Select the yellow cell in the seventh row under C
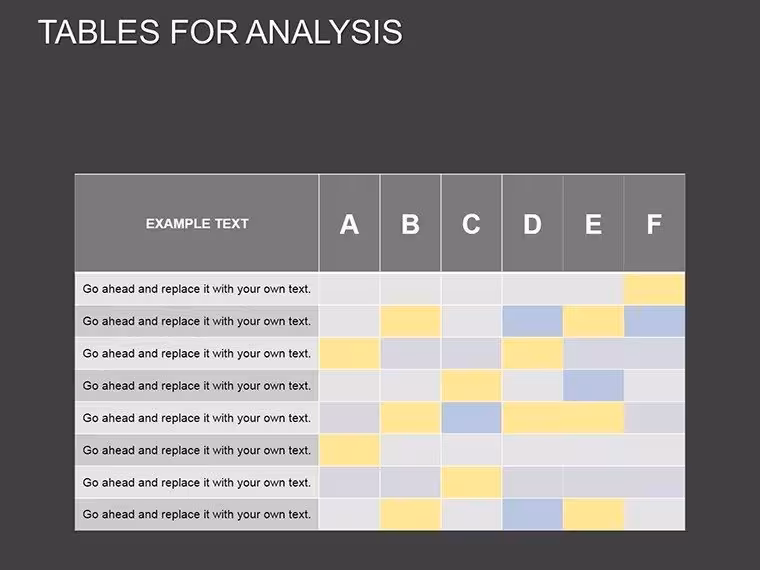The width and height of the screenshot is (760, 570). pos(471,482)
